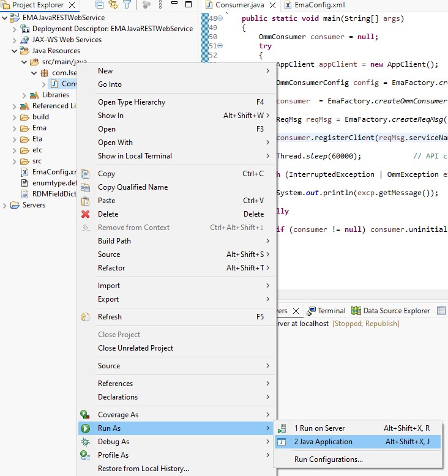Close the Project Explorer tab
This screenshot has width=448, height=476.
tap(72, 5)
